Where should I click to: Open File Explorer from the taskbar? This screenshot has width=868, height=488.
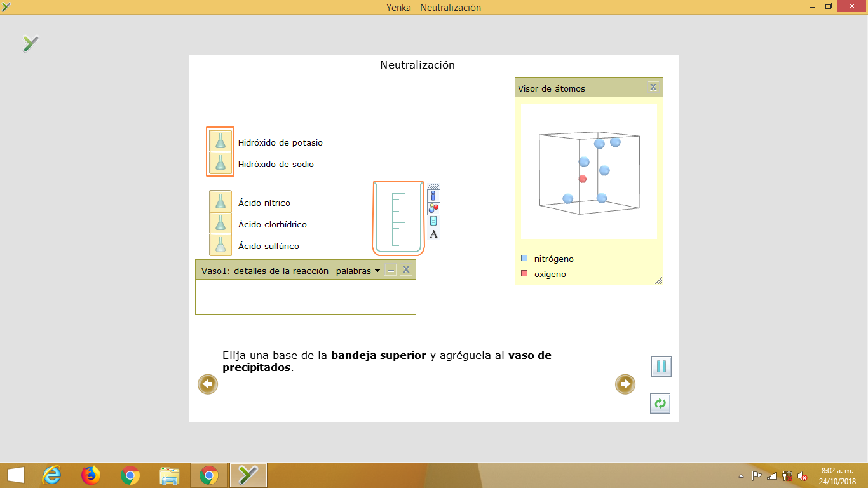click(x=170, y=475)
